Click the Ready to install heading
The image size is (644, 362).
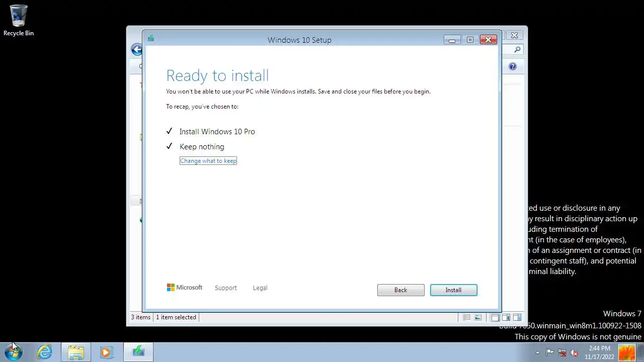tap(217, 75)
